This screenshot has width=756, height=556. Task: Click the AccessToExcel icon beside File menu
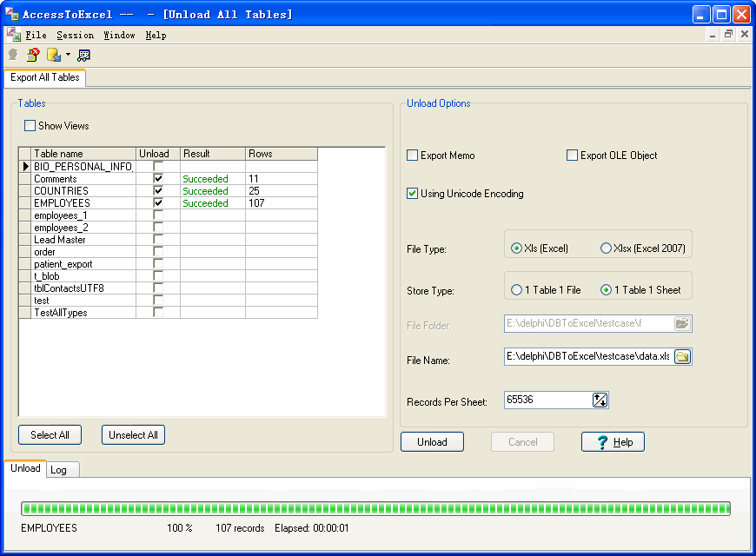(13, 35)
